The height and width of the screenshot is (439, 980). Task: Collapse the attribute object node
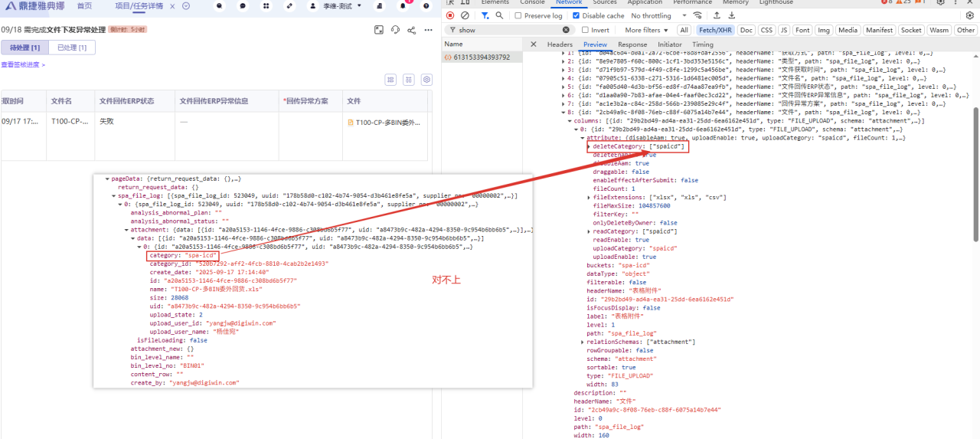click(x=582, y=138)
